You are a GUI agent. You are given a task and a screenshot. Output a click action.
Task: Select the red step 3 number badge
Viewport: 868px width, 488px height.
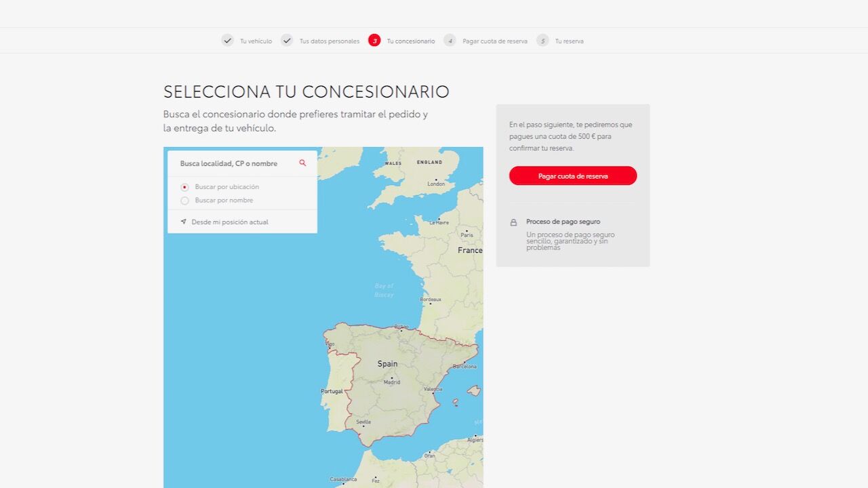[x=374, y=41]
